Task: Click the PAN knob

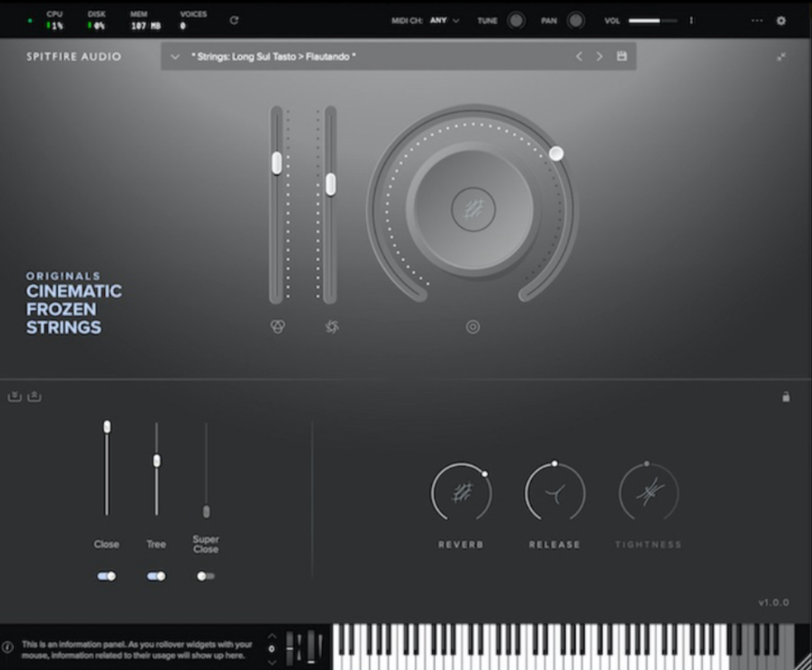Action: point(576,21)
